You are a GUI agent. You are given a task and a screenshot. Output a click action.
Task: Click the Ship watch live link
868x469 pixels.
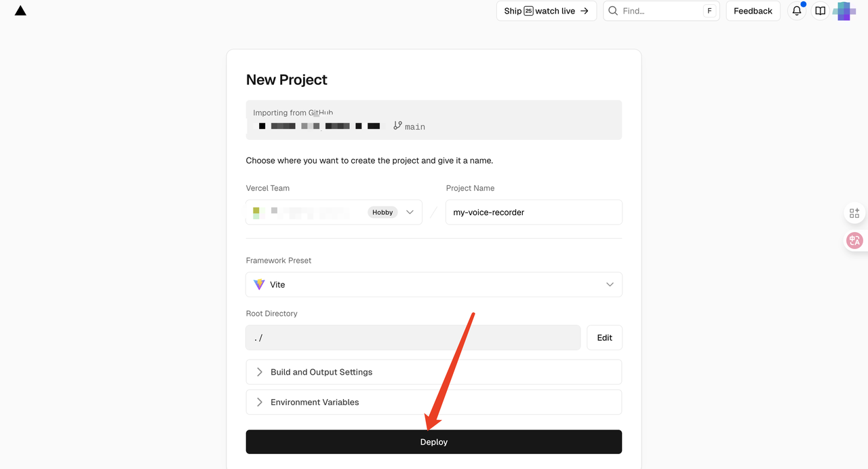547,11
